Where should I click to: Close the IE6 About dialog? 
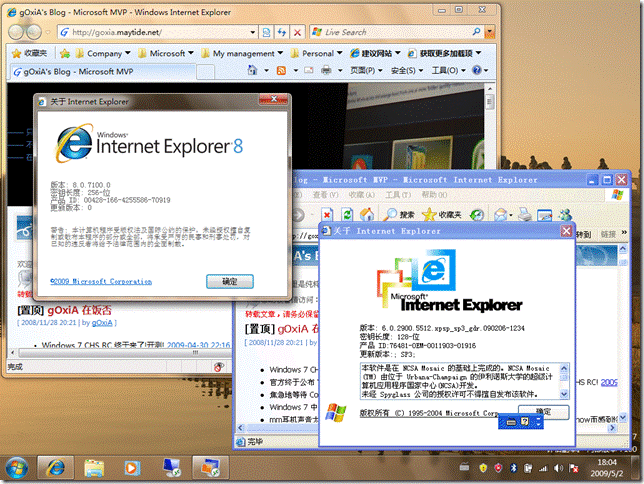tap(566, 231)
